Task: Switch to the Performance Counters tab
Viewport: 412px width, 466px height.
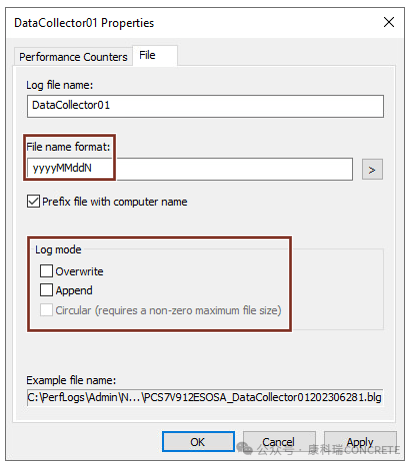Action: [x=73, y=57]
